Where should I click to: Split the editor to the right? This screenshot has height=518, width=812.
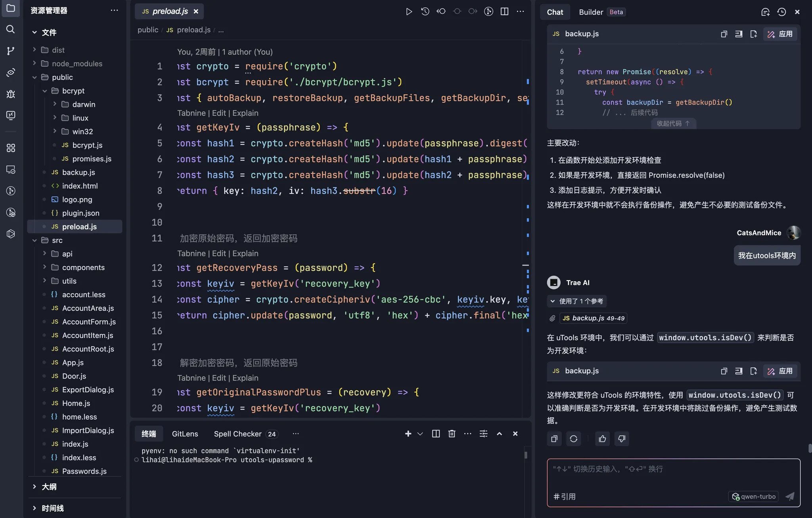[x=504, y=11]
